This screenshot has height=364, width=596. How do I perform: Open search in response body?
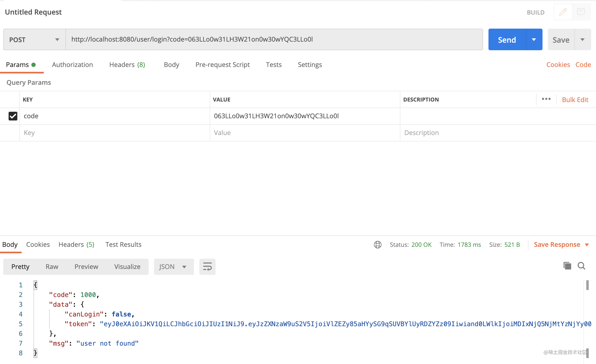[581, 266]
